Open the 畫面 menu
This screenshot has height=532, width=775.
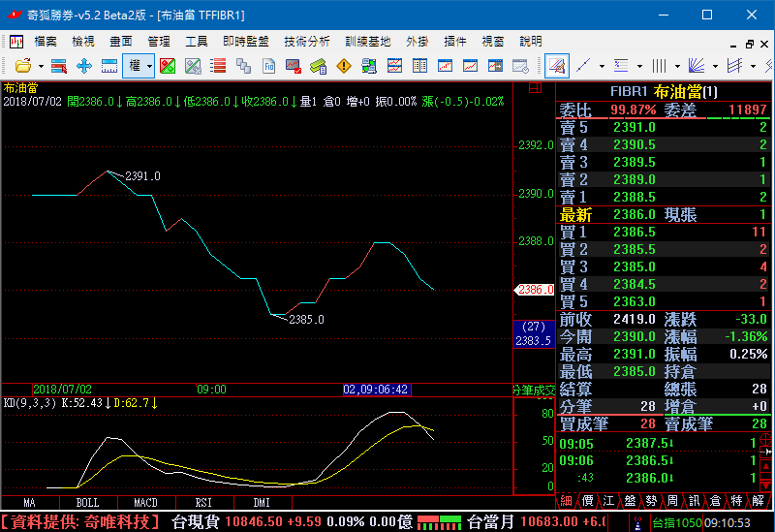click(121, 42)
